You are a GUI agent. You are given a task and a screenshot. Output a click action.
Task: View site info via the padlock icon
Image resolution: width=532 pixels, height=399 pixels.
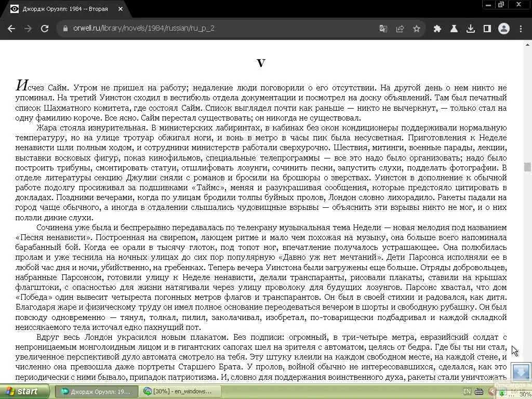click(x=65, y=29)
